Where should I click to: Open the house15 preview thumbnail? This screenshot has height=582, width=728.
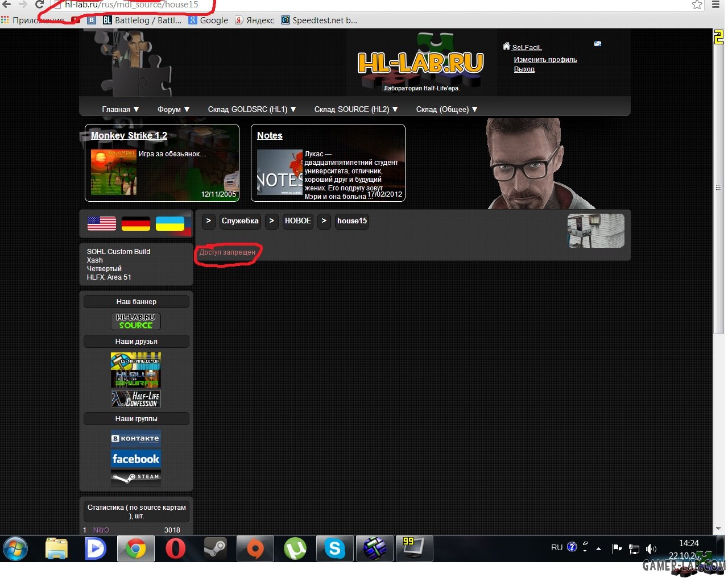596,231
